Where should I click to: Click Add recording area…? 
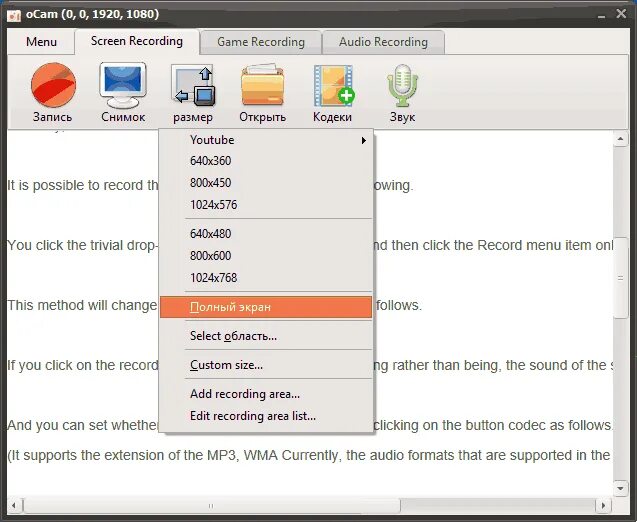pyautogui.click(x=266, y=394)
